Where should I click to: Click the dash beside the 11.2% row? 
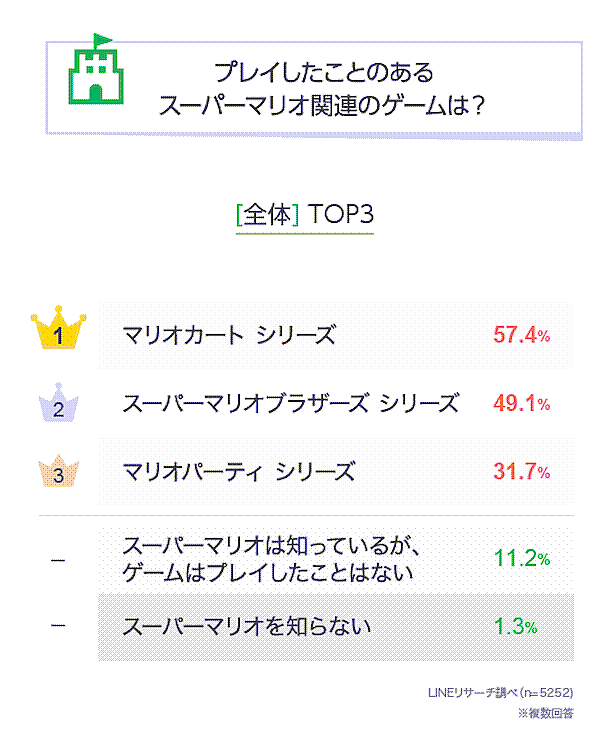58,560
